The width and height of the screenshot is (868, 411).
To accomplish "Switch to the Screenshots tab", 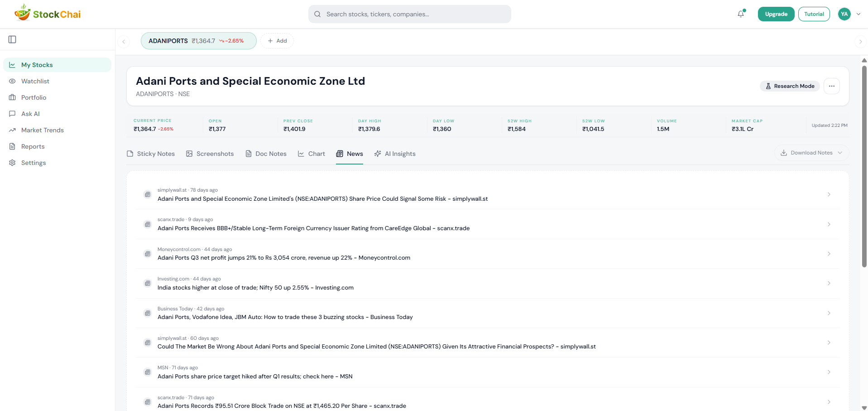I will click(x=210, y=154).
